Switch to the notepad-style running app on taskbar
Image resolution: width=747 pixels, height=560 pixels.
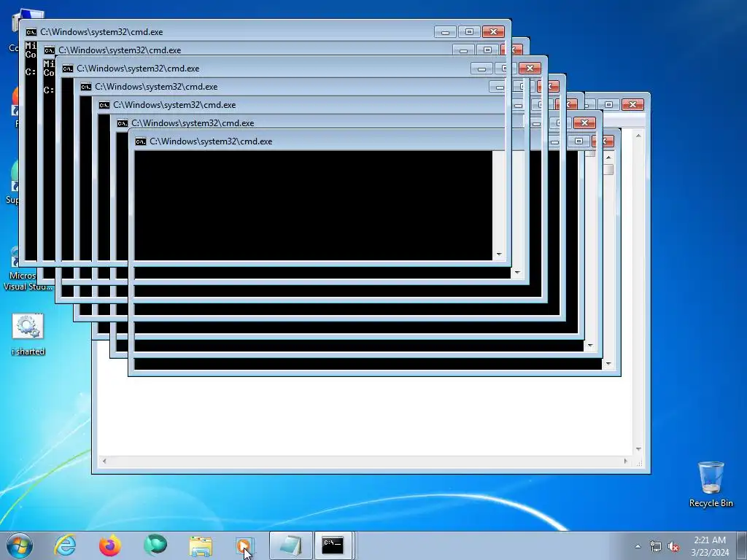[x=290, y=545]
